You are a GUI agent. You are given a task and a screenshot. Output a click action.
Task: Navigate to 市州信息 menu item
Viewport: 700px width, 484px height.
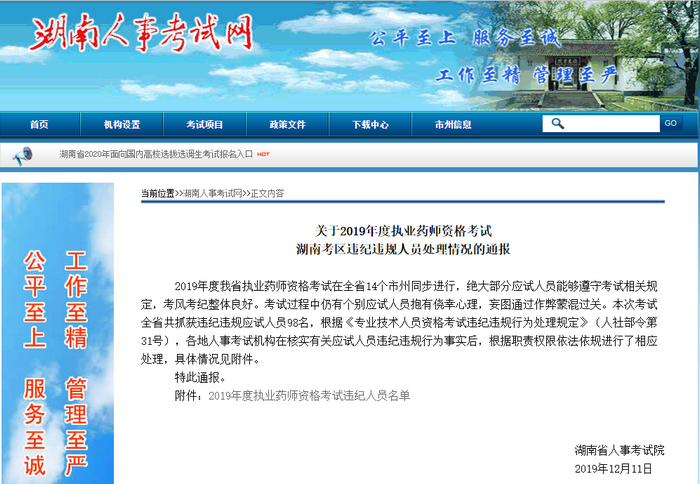[453, 125]
